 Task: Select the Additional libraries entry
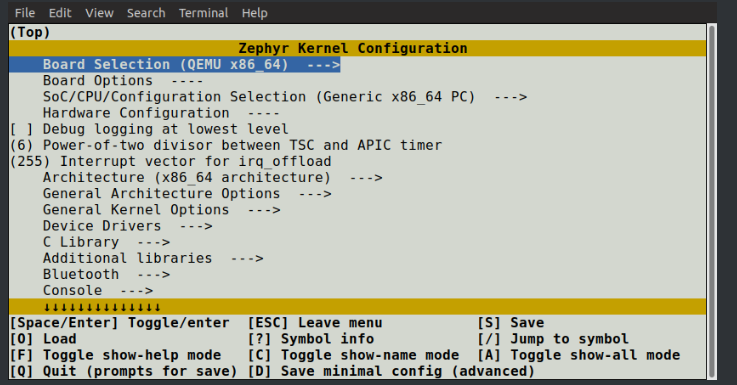pos(153,259)
